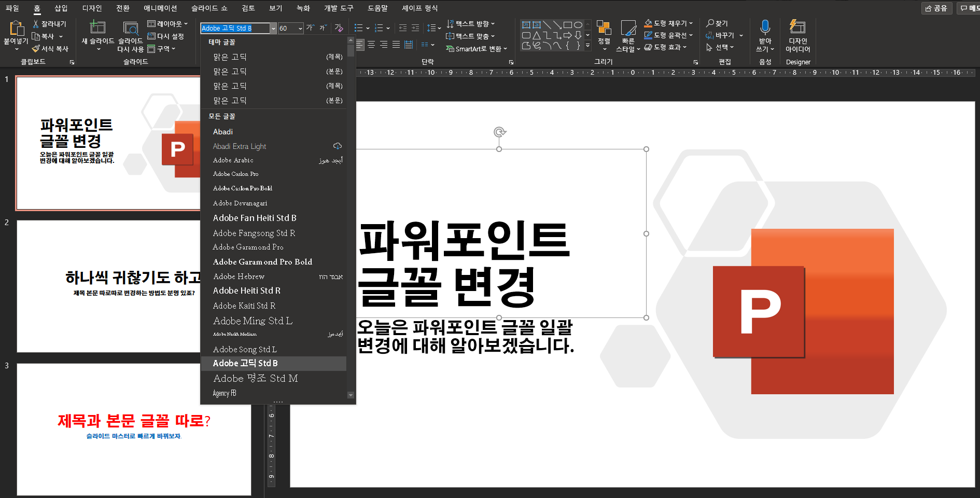Image resolution: width=980 pixels, height=498 pixels.
Task: Decrease list indent level icon
Action: click(403, 28)
